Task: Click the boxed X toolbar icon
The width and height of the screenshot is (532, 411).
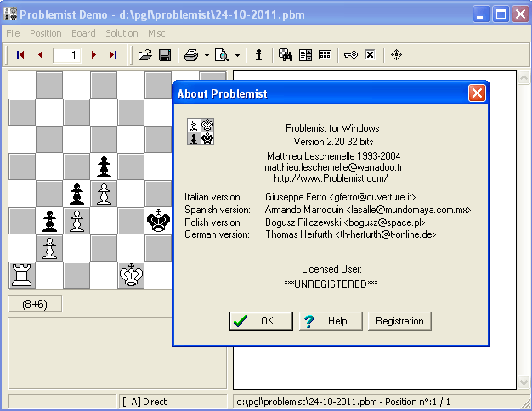Action: pyautogui.click(x=370, y=54)
